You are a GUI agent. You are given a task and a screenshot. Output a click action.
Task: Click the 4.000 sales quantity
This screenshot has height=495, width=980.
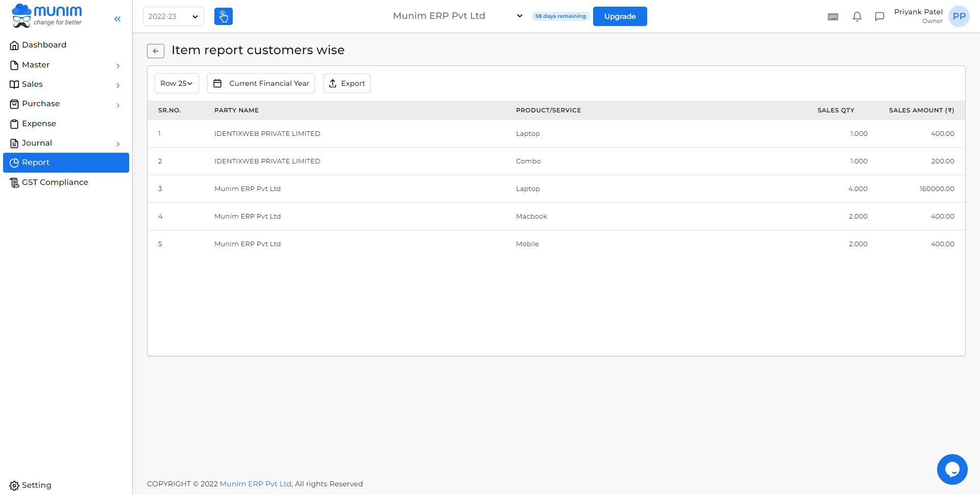point(857,189)
